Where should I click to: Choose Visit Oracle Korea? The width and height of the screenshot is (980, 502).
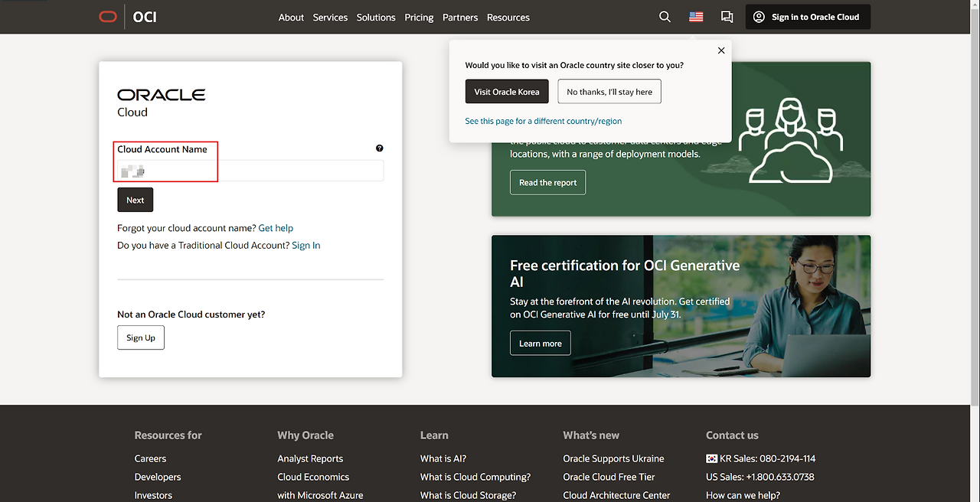[x=506, y=92]
